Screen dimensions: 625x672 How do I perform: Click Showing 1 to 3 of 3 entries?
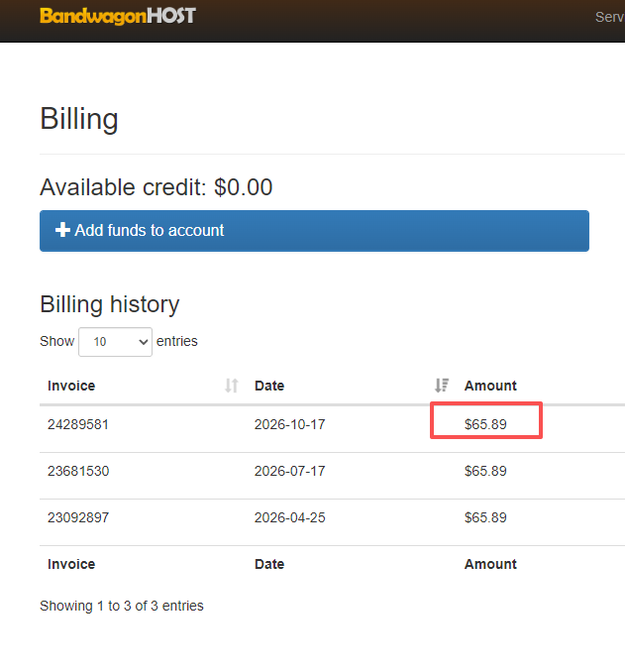pos(122,606)
